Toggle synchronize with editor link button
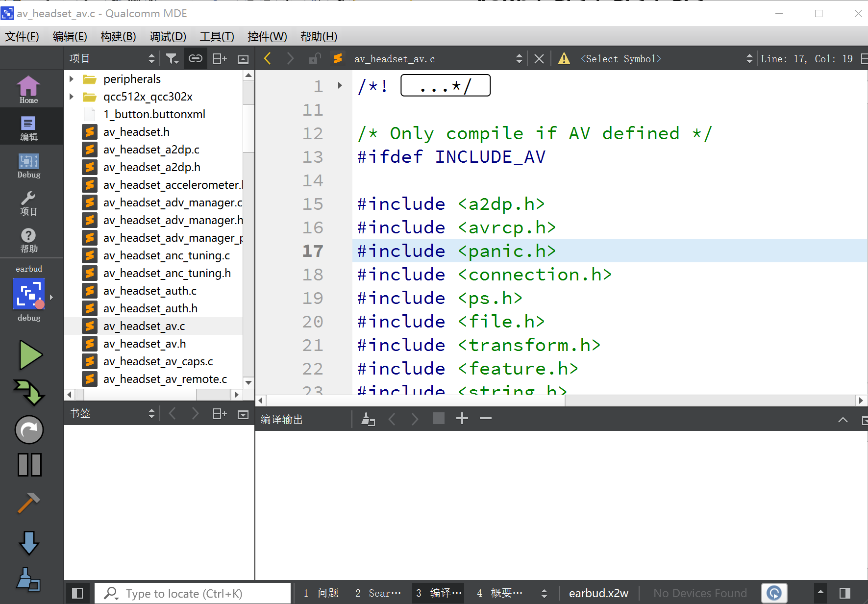This screenshot has height=604, width=868. click(195, 59)
